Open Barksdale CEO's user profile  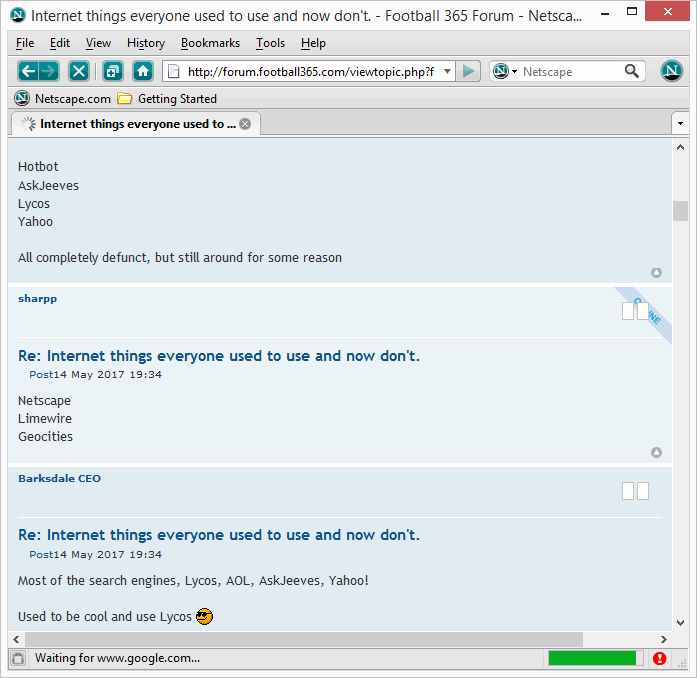click(x=60, y=478)
